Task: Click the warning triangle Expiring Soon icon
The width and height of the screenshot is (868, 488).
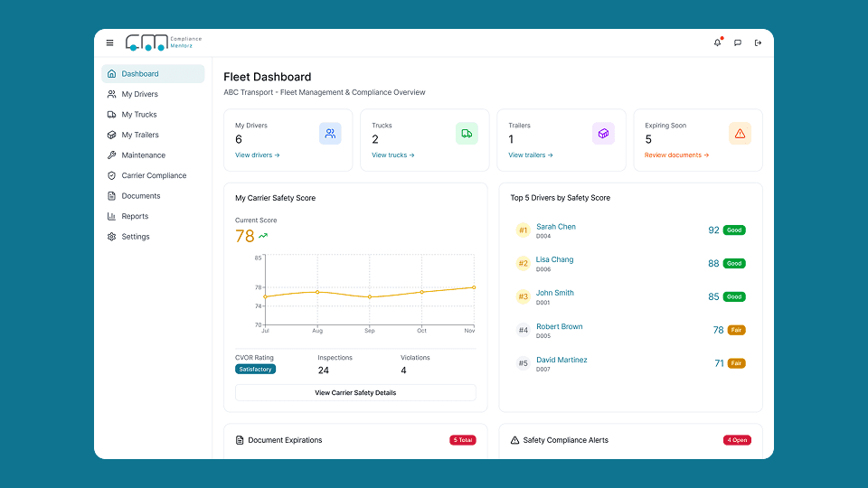Action: coord(740,134)
